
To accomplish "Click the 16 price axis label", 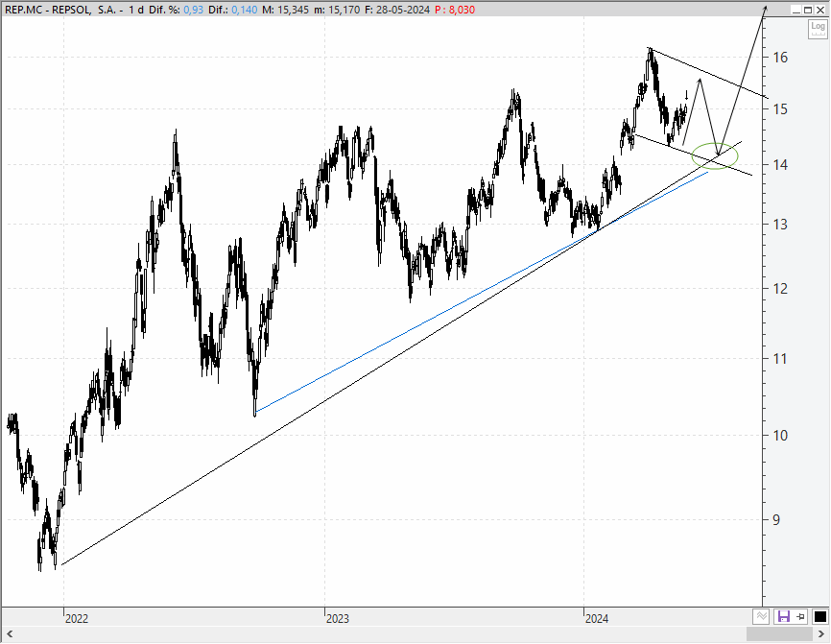I will point(780,58).
